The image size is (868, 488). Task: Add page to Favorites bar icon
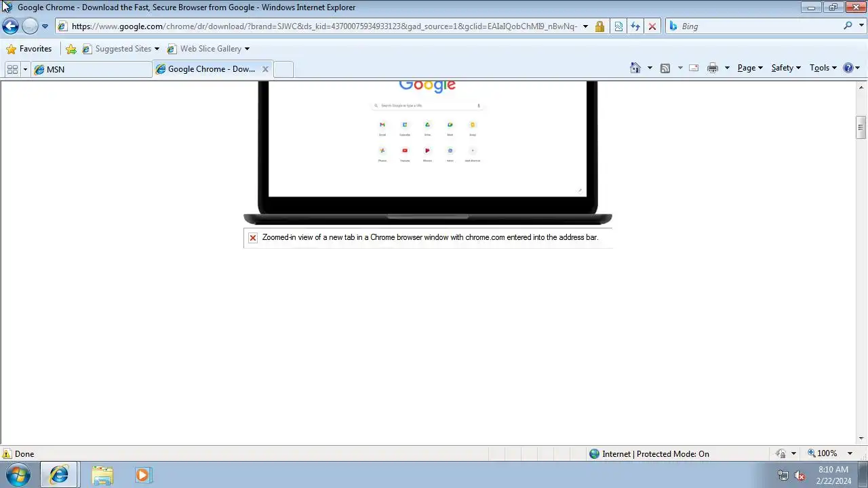[x=71, y=49]
